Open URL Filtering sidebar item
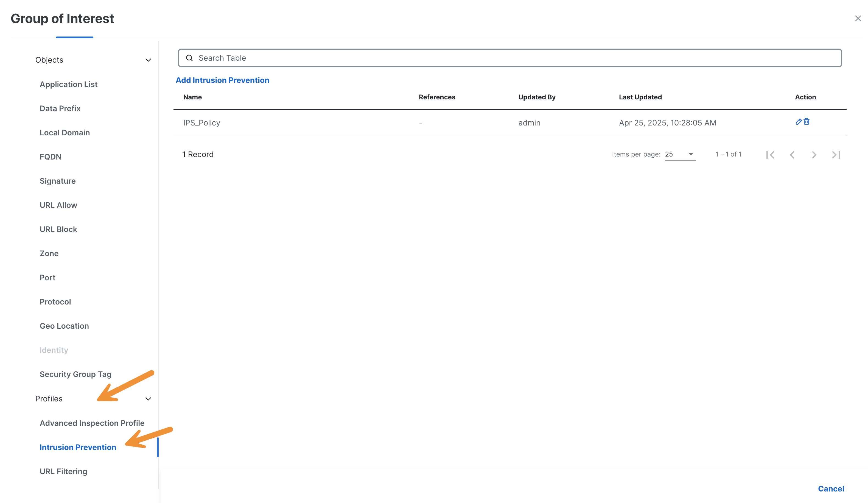Screen dimensions: 868x503 (63, 471)
